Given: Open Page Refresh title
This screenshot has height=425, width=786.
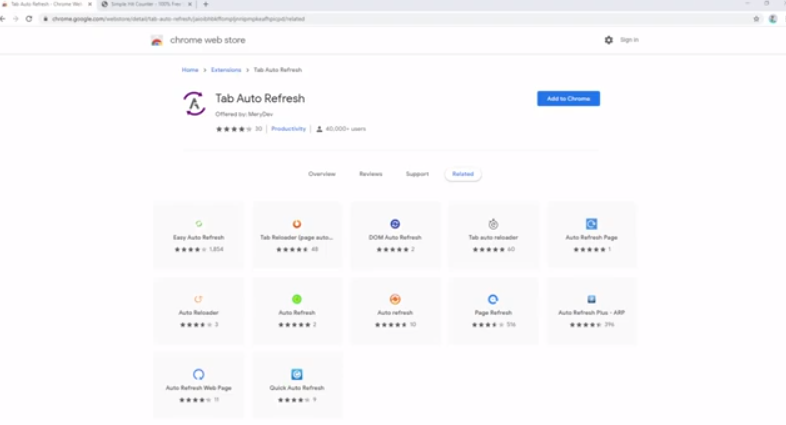Looking at the screenshot, I should [x=493, y=313].
